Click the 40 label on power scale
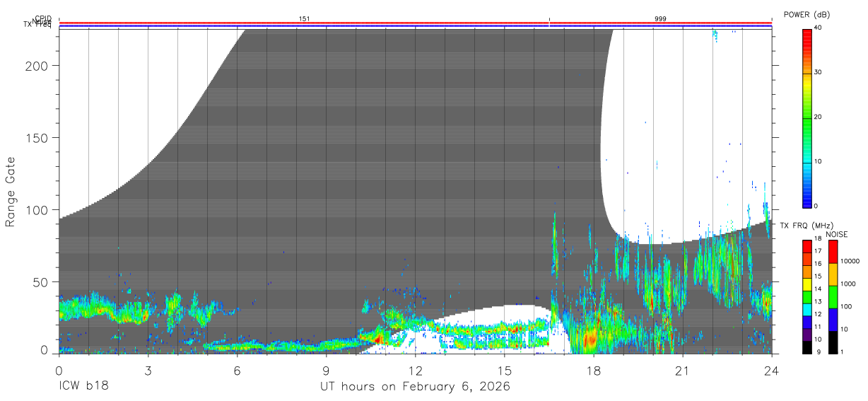868x401 pixels. pos(819,28)
